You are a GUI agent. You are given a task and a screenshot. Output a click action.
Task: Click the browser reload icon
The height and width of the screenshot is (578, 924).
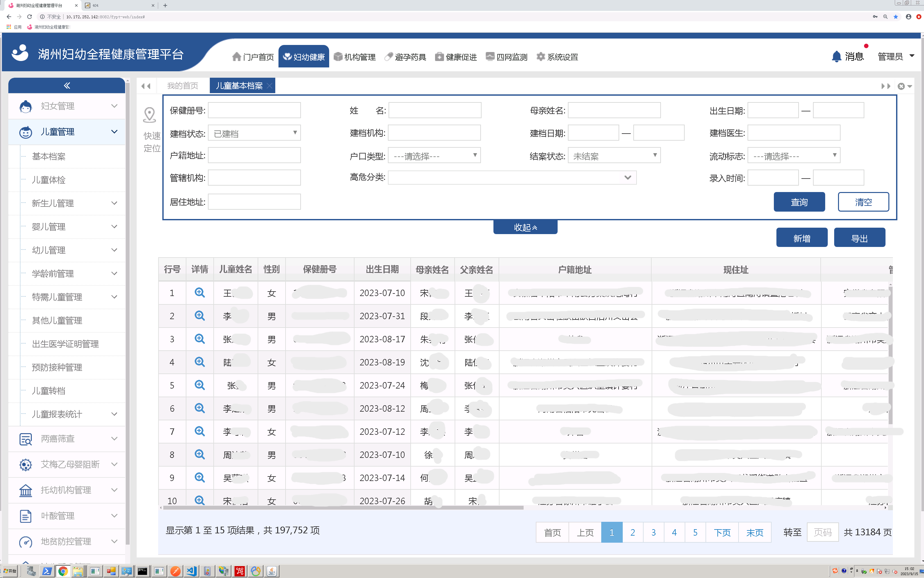pos(30,17)
